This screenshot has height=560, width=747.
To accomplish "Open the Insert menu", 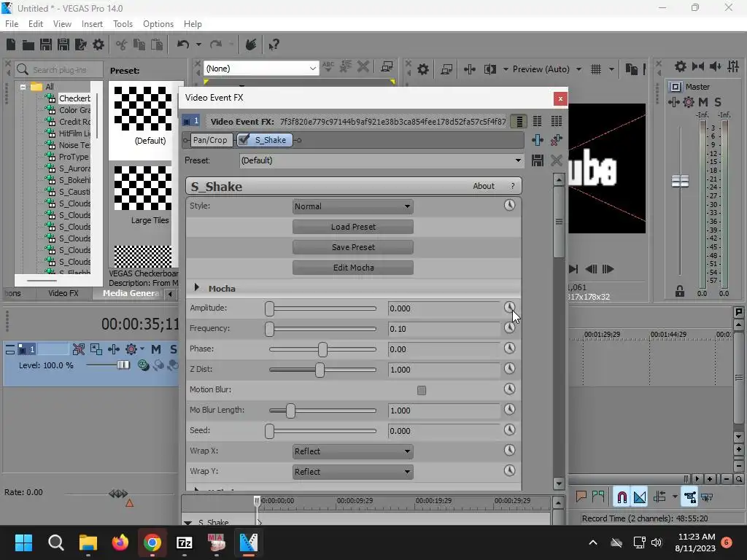I will (x=92, y=24).
